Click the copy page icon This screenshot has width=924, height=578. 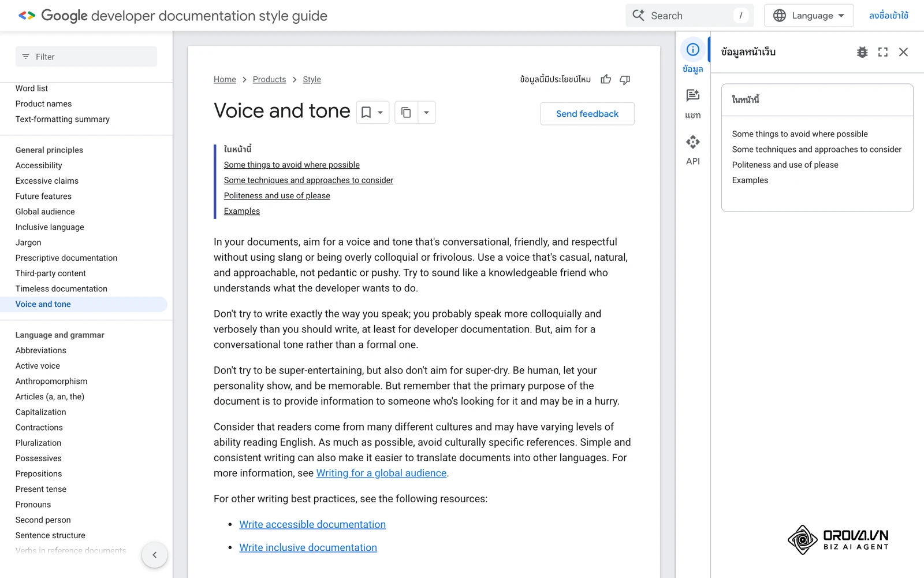click(x=406, y=113)
